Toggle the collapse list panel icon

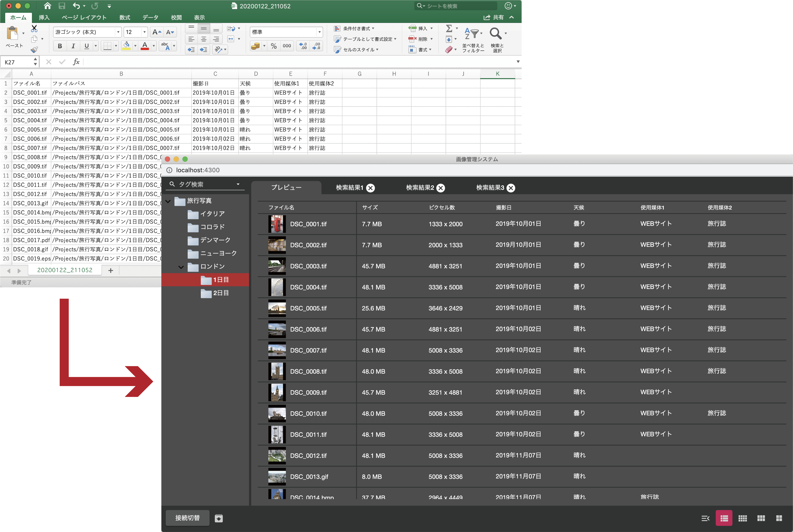[x=705, y=518]
